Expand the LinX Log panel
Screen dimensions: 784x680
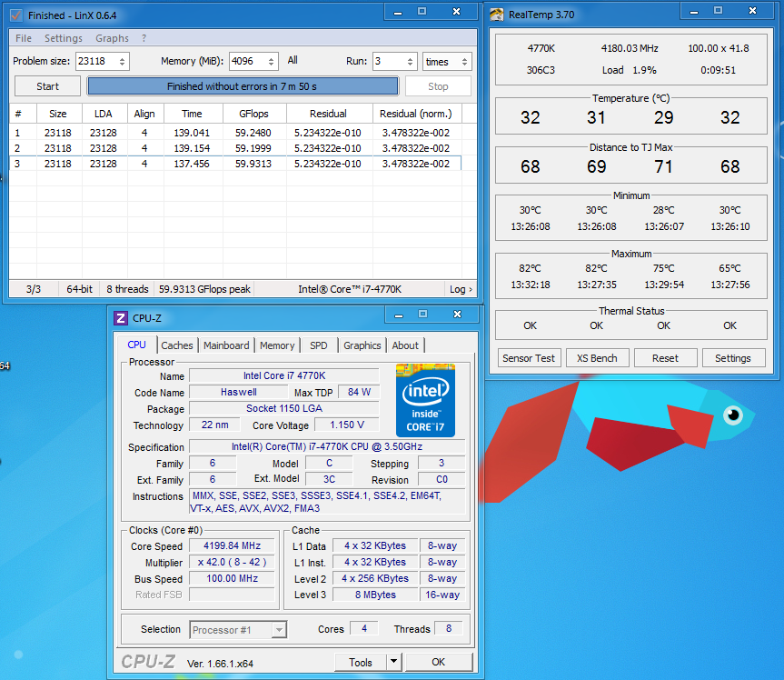click(x=461, y=289)
